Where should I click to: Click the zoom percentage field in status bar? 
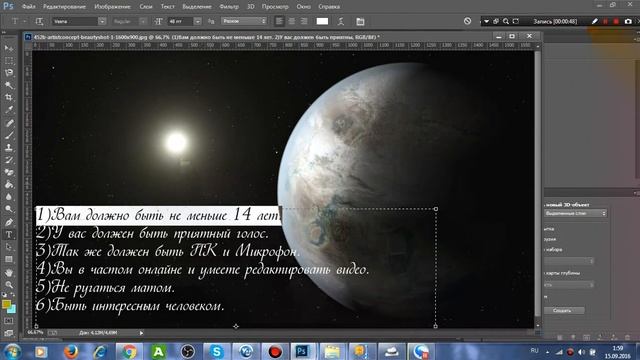(x=35, y=333)
